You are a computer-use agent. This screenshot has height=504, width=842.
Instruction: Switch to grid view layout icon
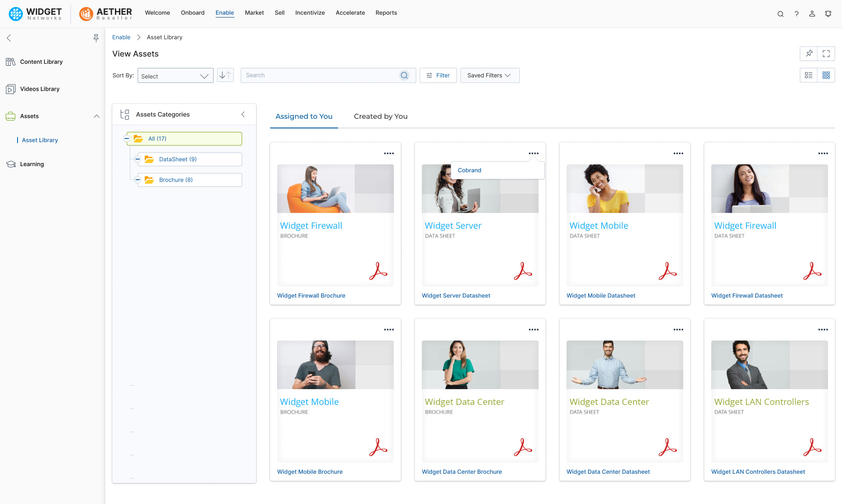(826, 75)
